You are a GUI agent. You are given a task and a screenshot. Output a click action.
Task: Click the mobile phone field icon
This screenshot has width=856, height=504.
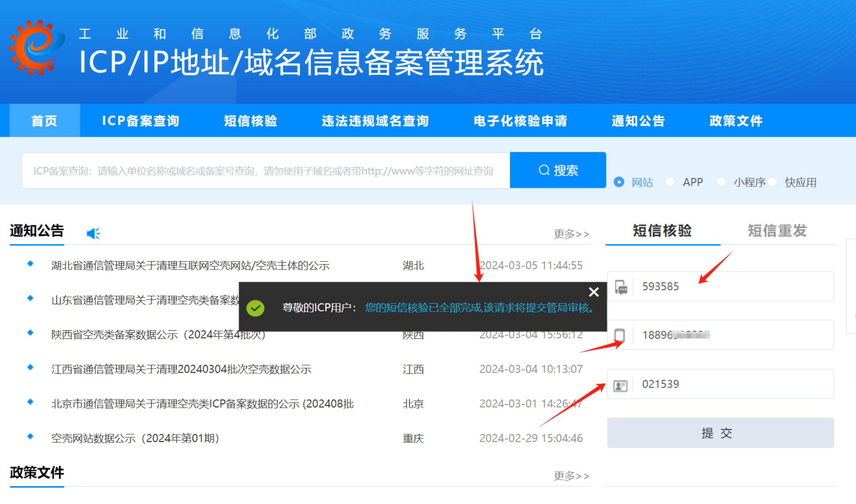tap(620, 335)
